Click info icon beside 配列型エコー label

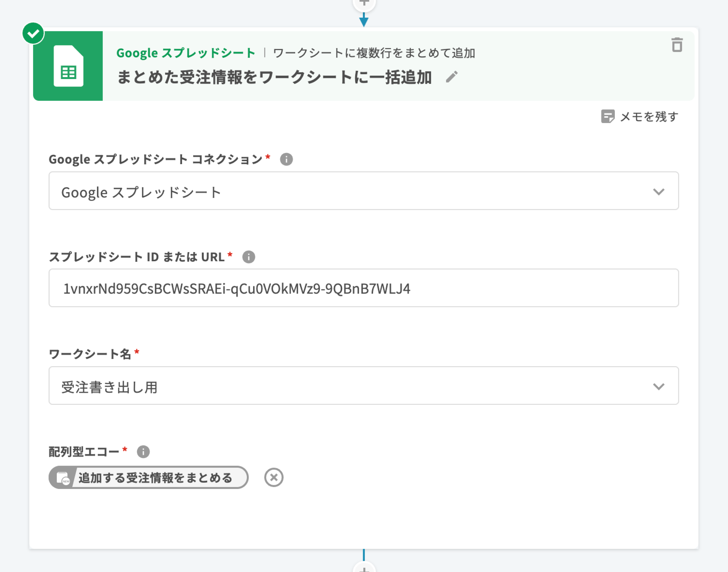point(143,451)
